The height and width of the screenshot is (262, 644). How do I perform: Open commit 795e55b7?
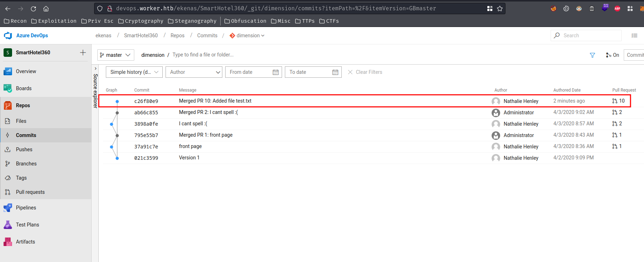(x=146, y=135)
